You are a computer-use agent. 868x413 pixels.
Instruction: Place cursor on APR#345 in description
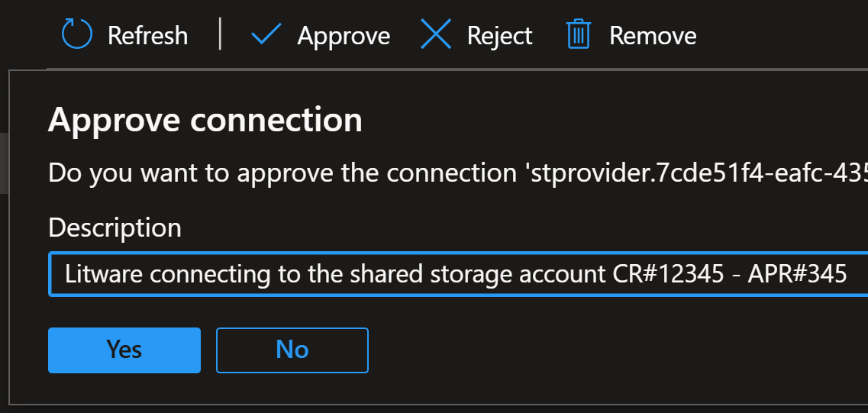(797, 274)
